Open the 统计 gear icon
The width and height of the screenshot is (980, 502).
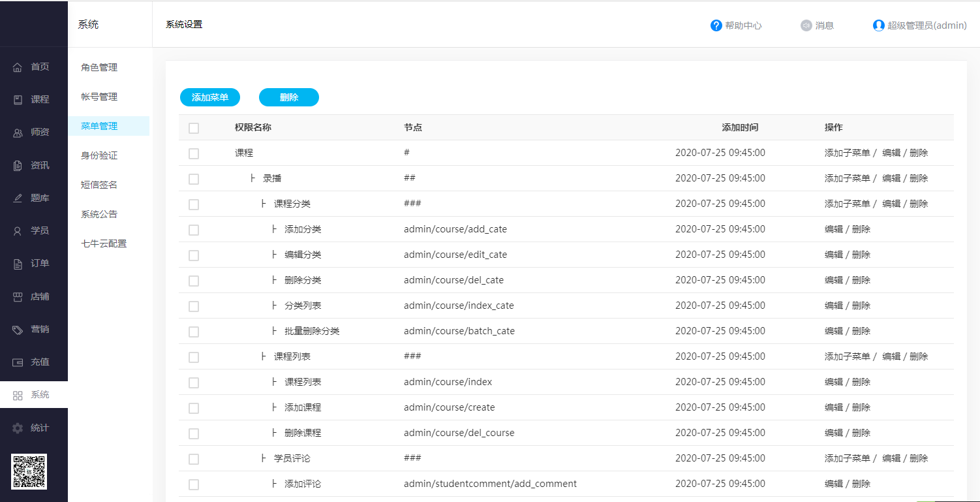pyautogui.click(x=18, y=428)
